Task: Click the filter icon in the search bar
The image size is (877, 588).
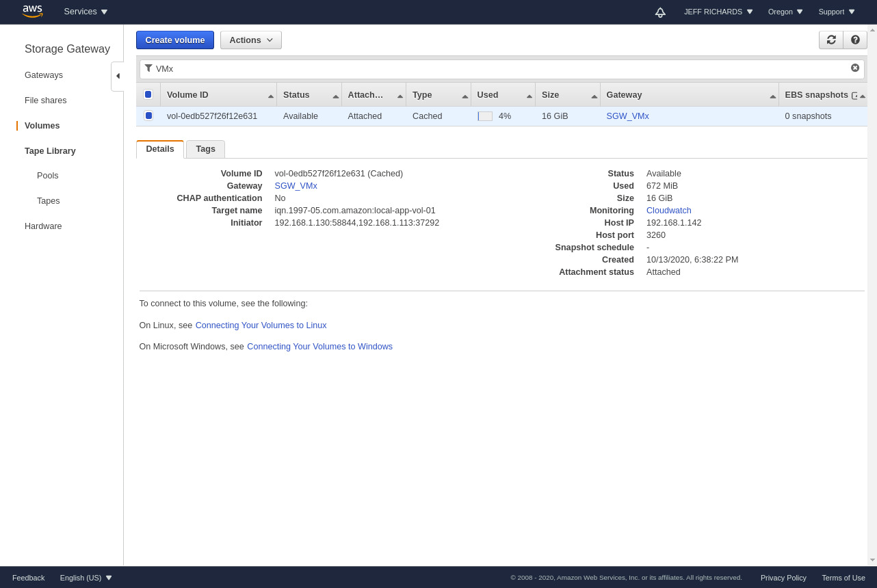Action: 148,68
